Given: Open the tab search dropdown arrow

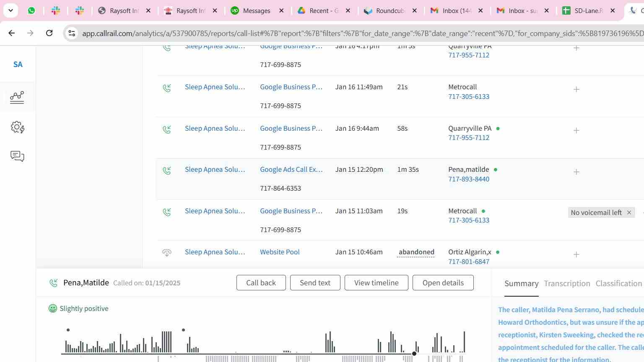Looking at the screenshot, I should 10,10.
